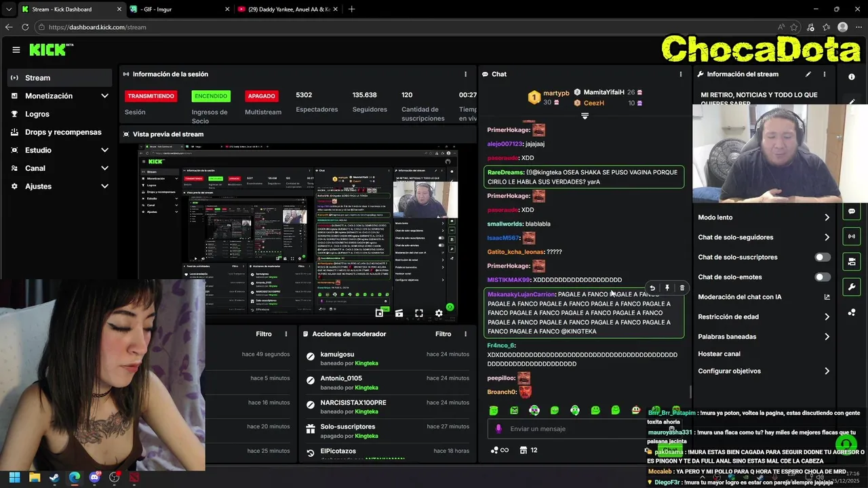
Task: Open the Chat panel three-dot menu
Action: click(681, 74)
